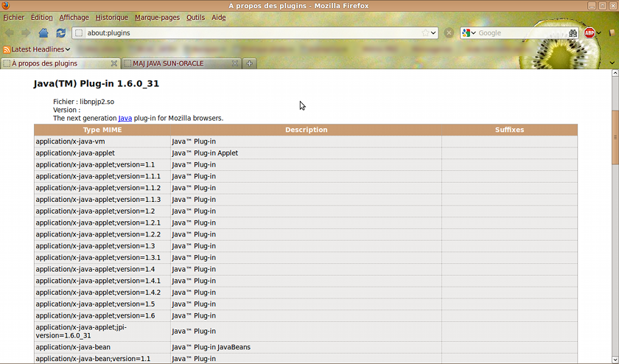Click 'application/x-java-applet;version=1.4.2' cell
619x364 pixels.
tap(102, 293)
